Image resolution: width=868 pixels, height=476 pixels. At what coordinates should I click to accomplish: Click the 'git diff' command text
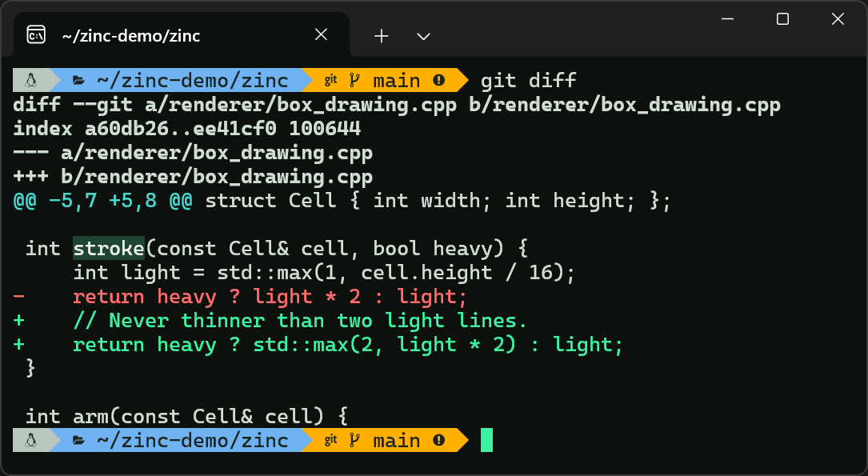click(x=529, y=81)
